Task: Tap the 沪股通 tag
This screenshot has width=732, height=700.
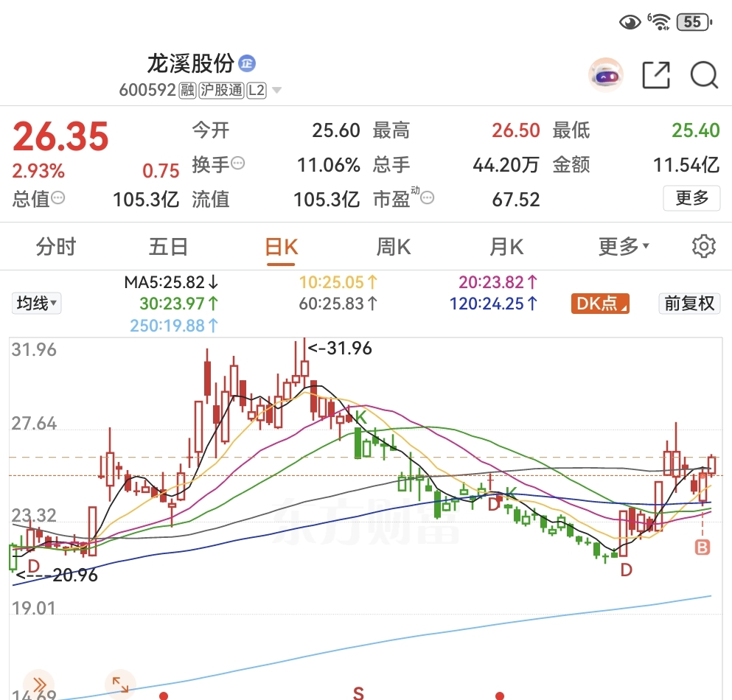Action: point(222,90)
